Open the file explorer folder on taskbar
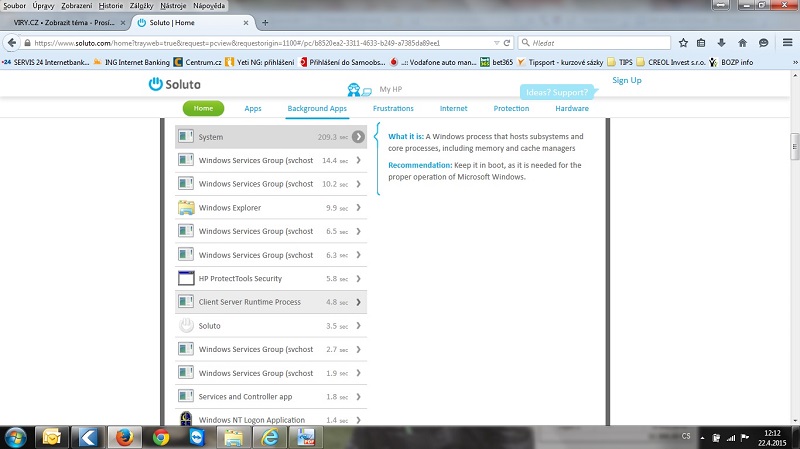 point(234,437)
